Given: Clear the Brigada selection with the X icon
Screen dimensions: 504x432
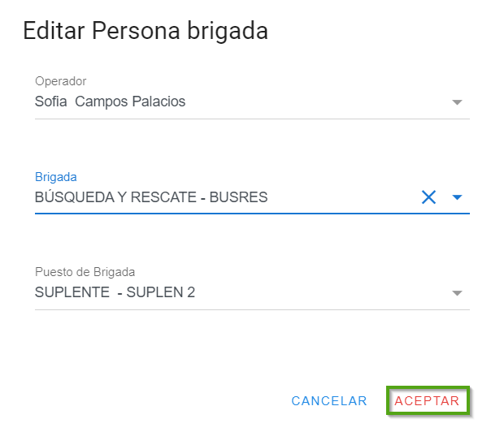Looking at the screenshot, I should (x=428, y=197).
